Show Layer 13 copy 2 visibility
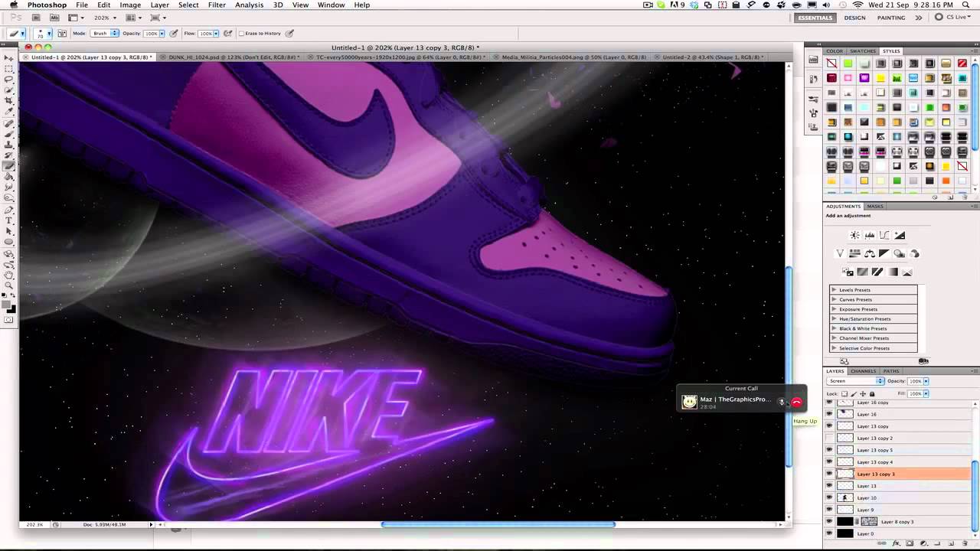 (x=829, y=439)
